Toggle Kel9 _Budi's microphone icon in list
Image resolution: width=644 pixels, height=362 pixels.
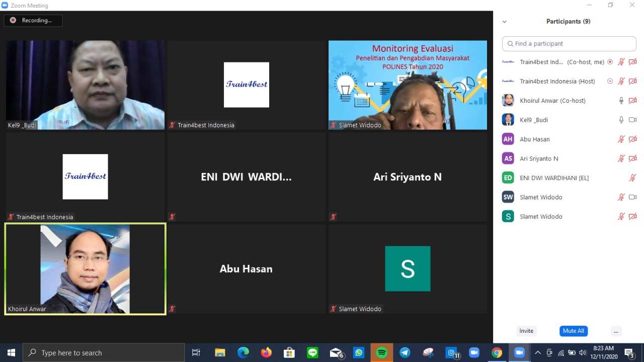pos(621,120)
